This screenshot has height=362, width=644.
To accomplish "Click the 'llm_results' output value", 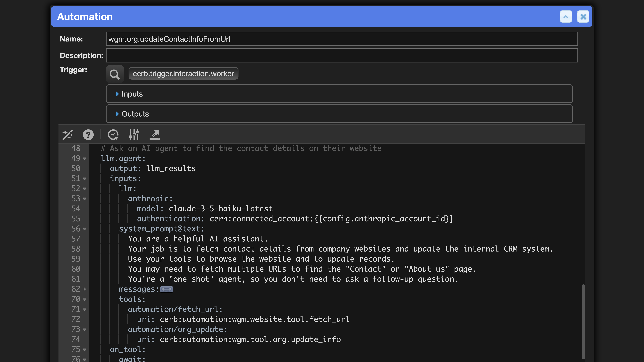I will click(x=171, y=168).
